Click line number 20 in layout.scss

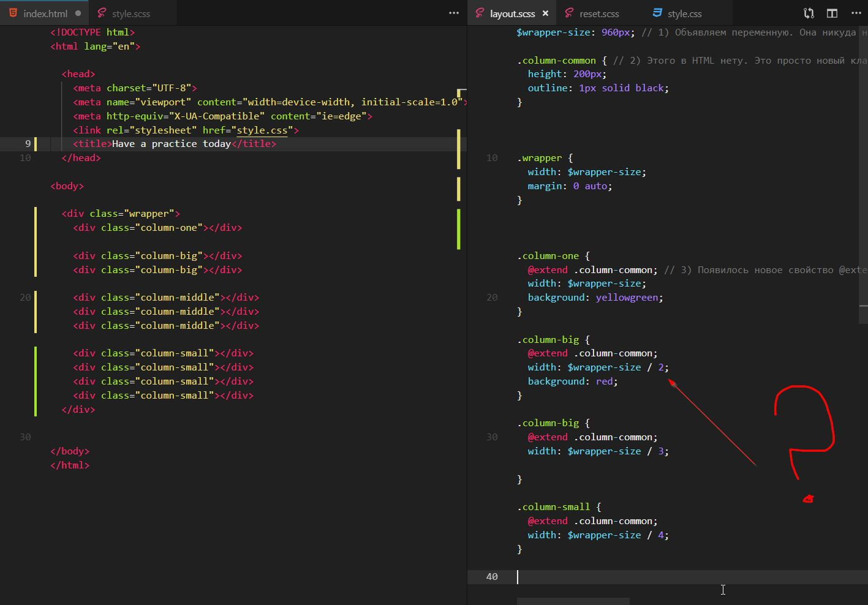click(492, 298)
